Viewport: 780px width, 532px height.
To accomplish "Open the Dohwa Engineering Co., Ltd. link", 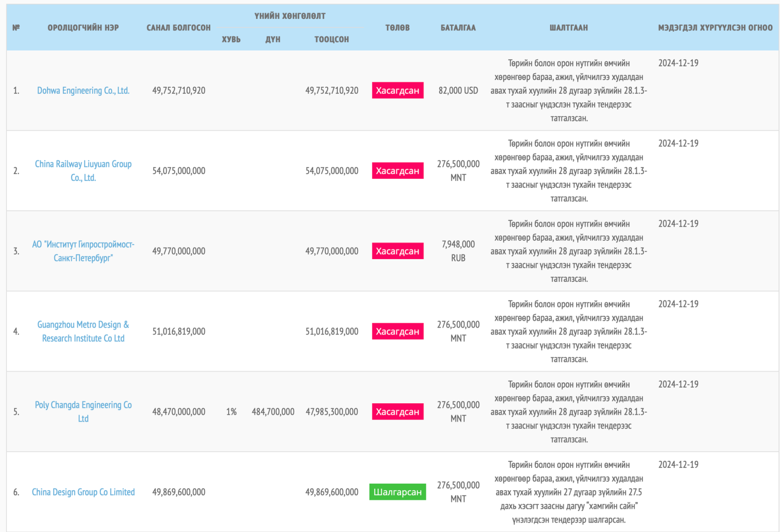I will pos(83,91).
